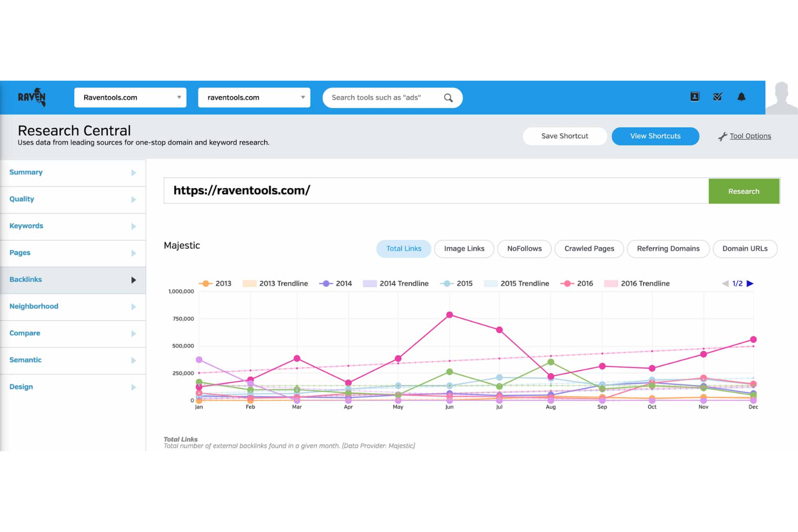Screen dimensions: 798x532
Task: Click Save Shortcut
Action: 564,136
